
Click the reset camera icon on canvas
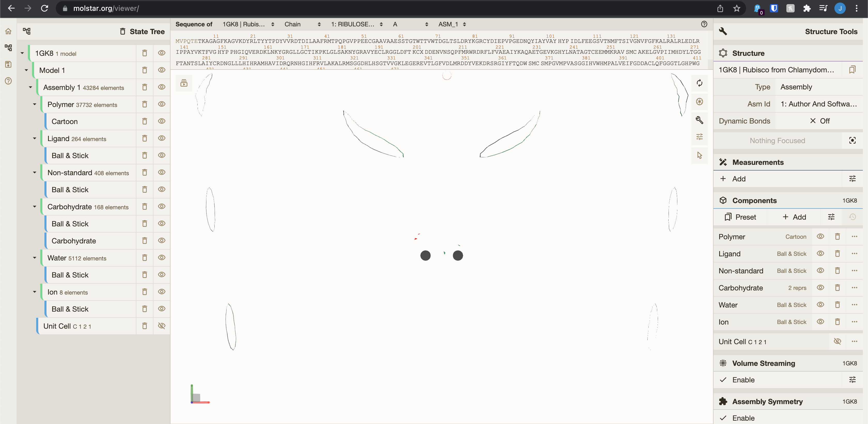(x=700, y=83)
